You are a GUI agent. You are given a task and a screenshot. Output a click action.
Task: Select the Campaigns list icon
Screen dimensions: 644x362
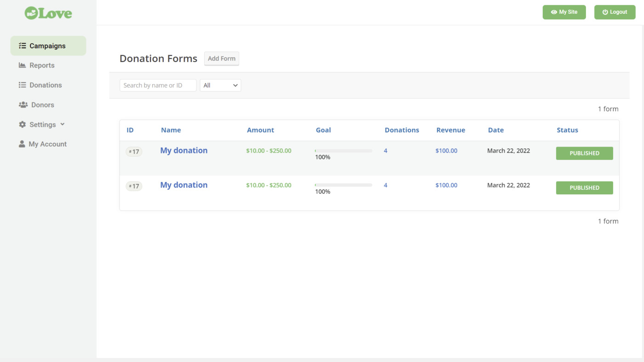[22, 45]
